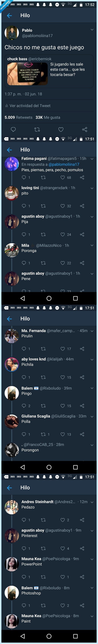View the 5.009 Retweets list
Viewport: 98px width, 644px height.
click(18, 118)
